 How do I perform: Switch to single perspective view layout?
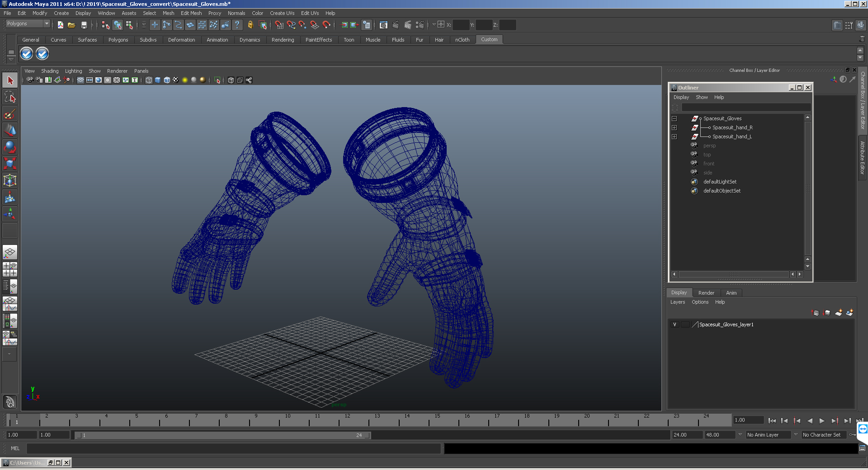coord(10,252)
